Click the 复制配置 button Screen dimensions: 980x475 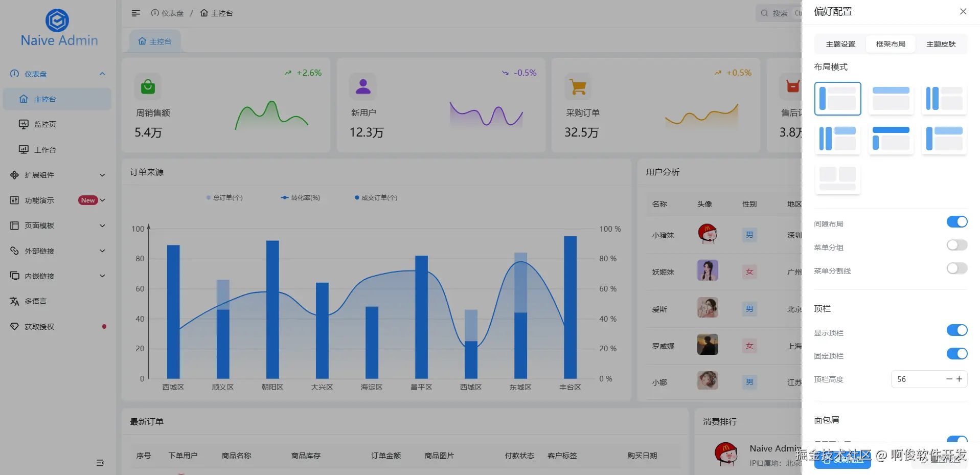point(842,459)
